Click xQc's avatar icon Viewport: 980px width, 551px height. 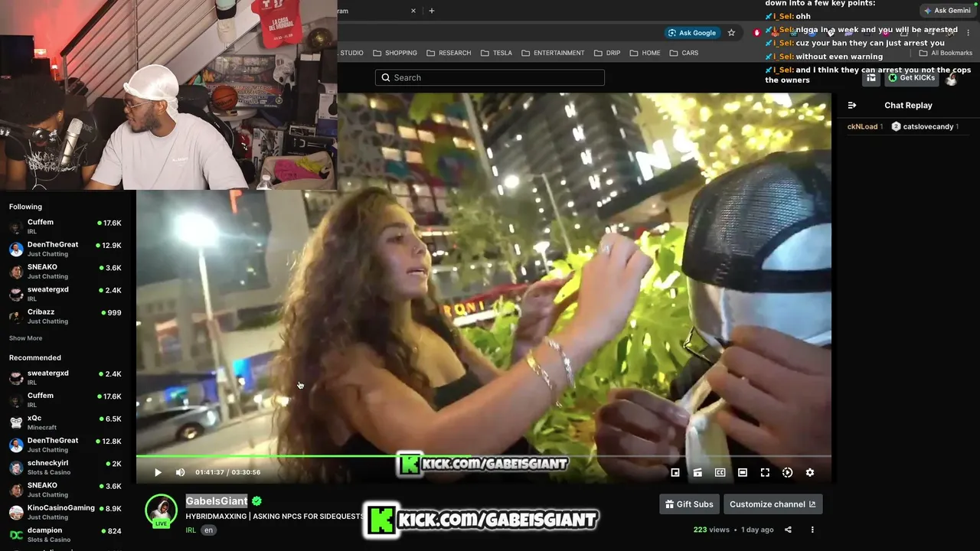(x=16, y=422)
